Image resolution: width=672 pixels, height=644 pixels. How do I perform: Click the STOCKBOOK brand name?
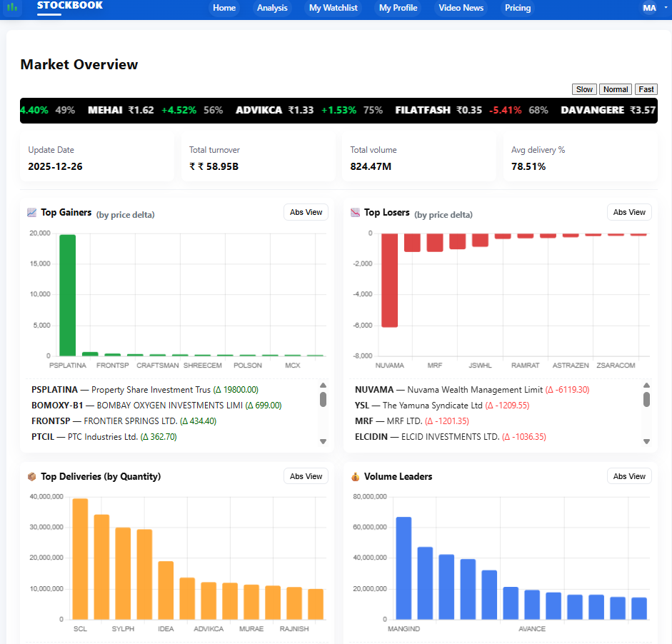pos(70,6)
